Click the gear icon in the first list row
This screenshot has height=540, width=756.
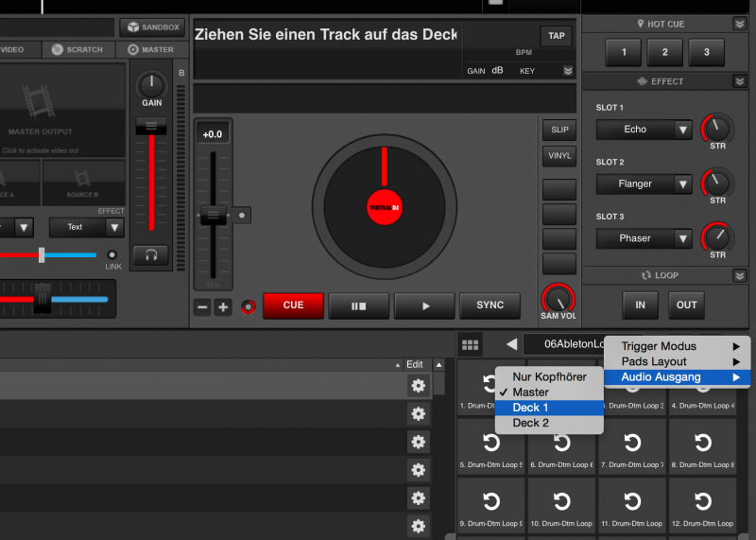(417, 385)
